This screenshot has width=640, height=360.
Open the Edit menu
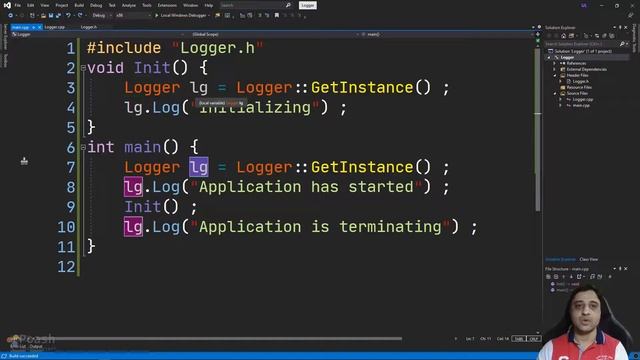click(31, 5)
